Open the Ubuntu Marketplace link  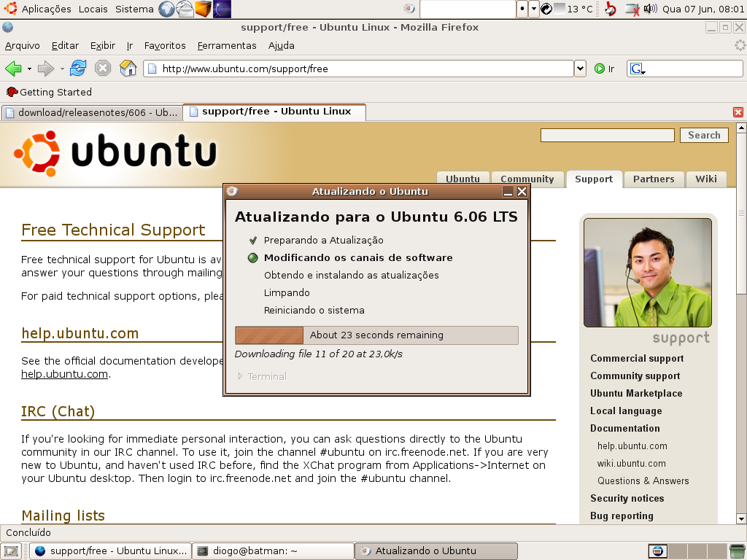click(x=636, y=393)
